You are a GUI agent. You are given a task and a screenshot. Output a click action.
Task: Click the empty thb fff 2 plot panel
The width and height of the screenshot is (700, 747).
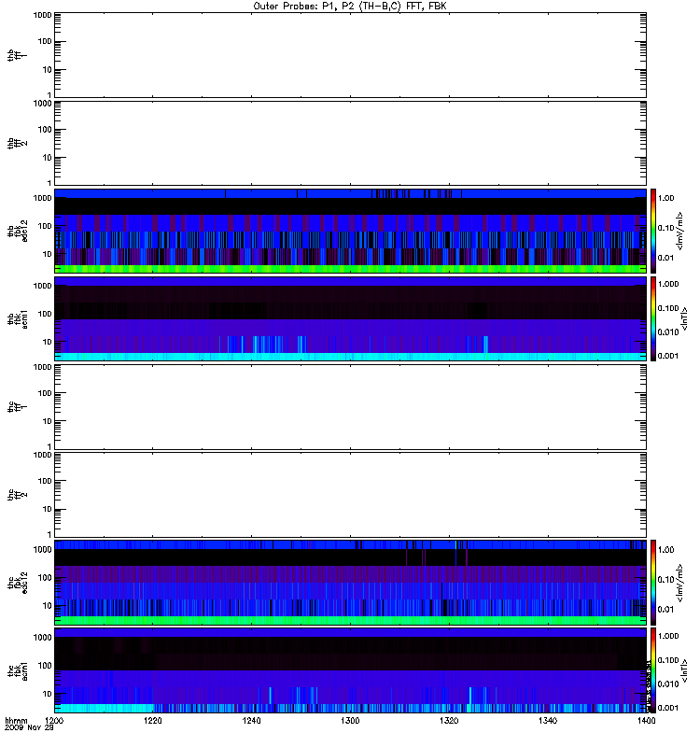tap(350, 144)
